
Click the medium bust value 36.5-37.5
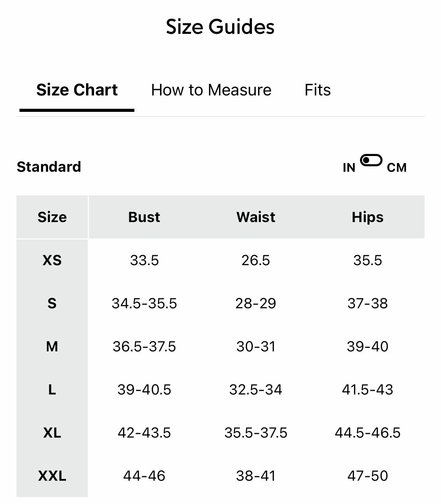(144, 347)
